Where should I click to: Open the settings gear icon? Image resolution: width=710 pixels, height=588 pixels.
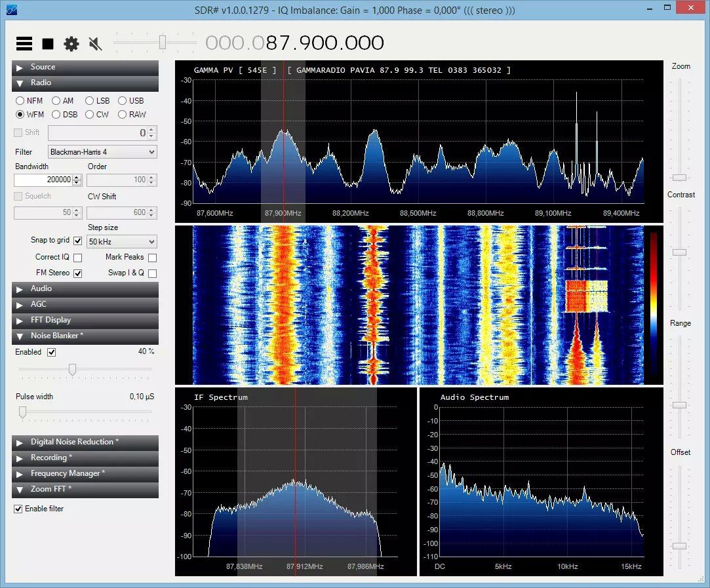(x=71, y=44)
